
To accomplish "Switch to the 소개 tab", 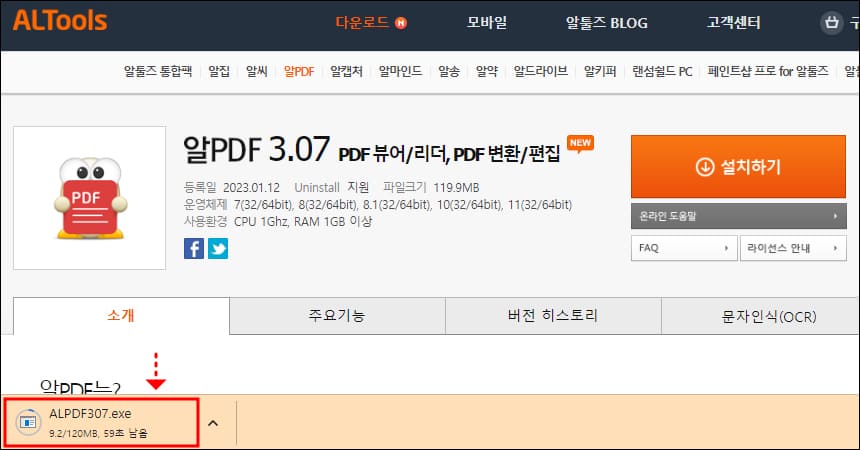I will (x=121, y=316).
